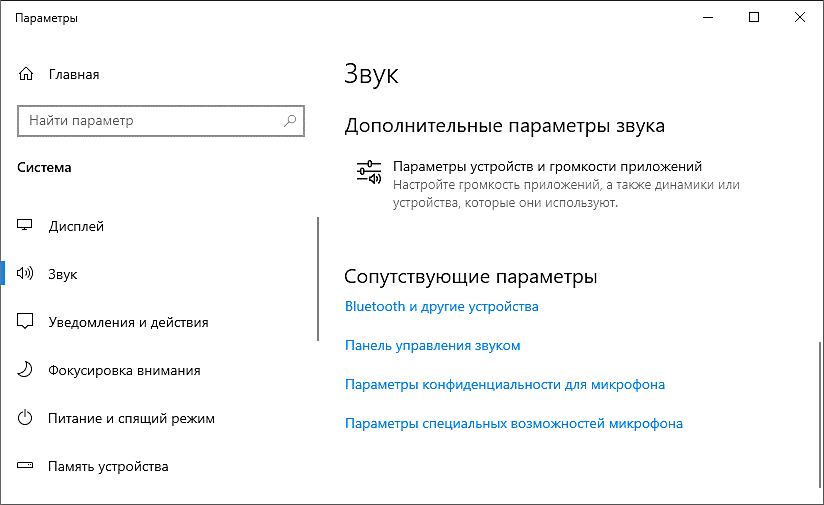This screenshot has height=505, width=824.
Task: Click the app volume mixer icon
Action: [x=369, y=173]
